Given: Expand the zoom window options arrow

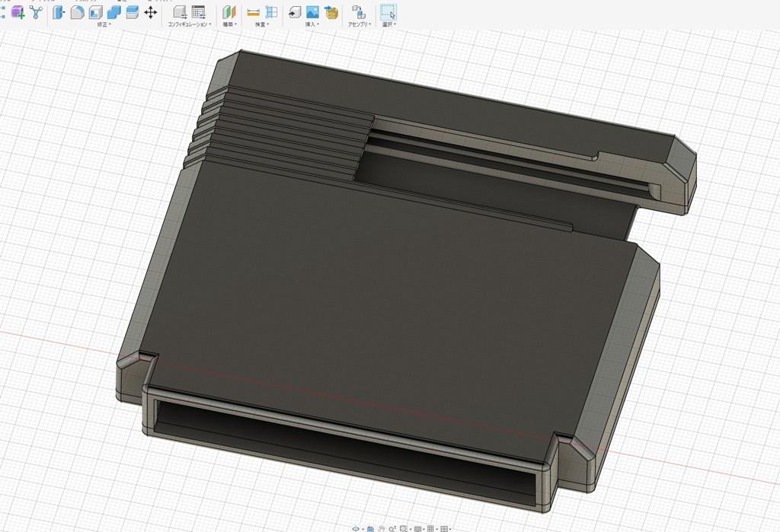Looking at the screenshot, I should (411, 529).
